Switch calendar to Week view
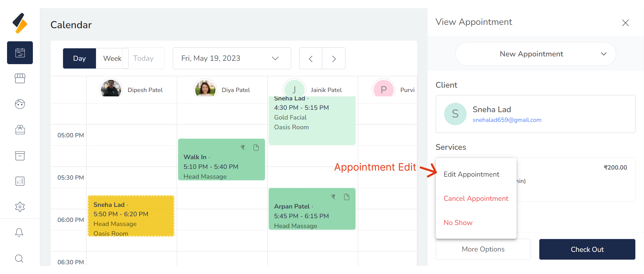The image size is (644, 274). pos(112,58)
